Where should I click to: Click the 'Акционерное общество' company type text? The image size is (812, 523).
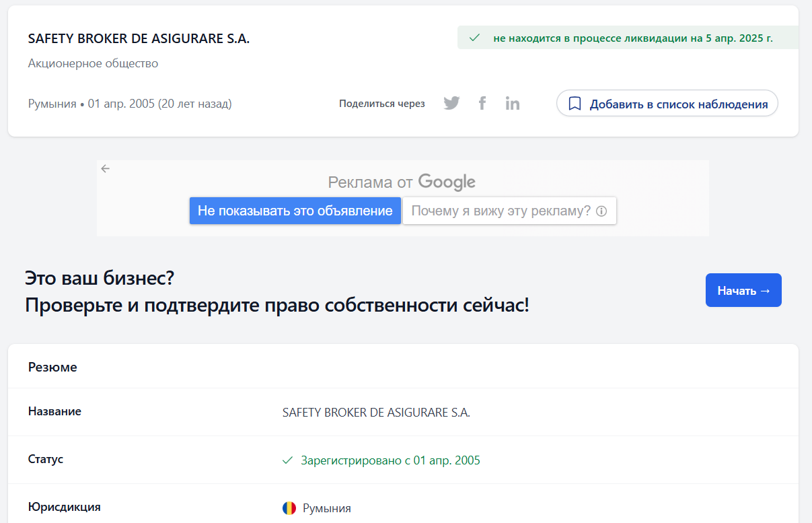point(93,64)
